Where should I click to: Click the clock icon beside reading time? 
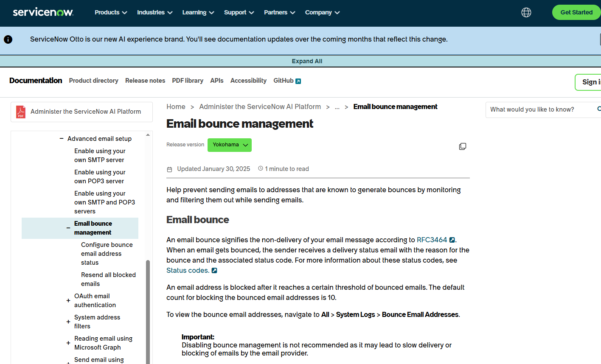(261, 168)
